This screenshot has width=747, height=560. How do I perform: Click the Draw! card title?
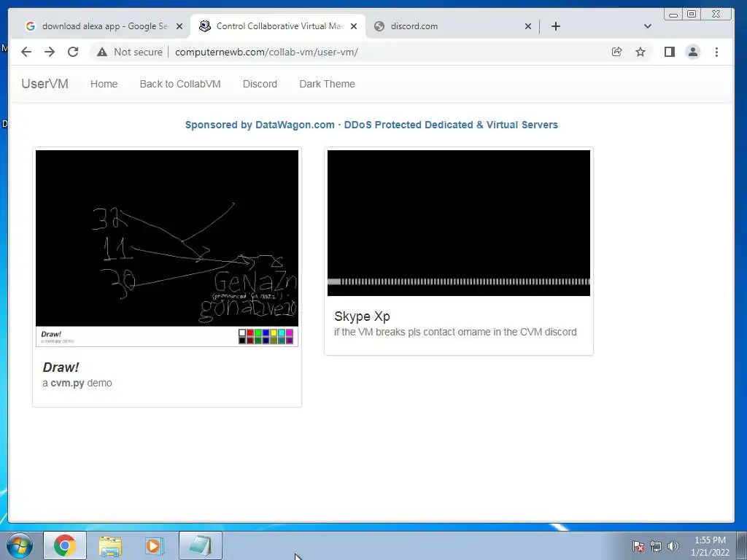pos(61,367)
